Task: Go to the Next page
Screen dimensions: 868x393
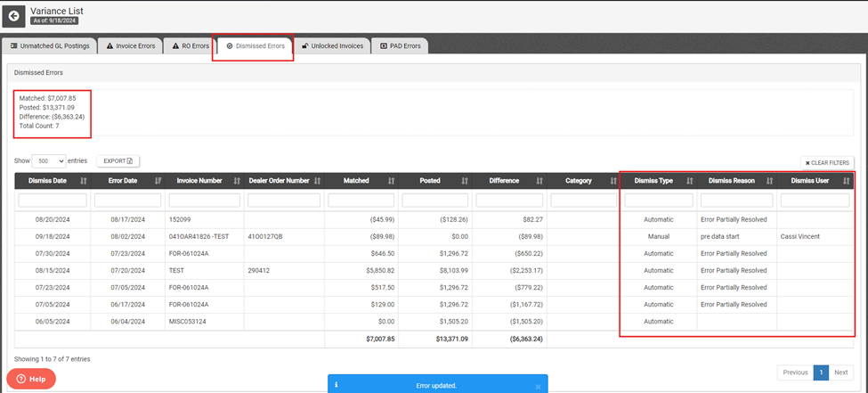Action: [x=841, y=373]
